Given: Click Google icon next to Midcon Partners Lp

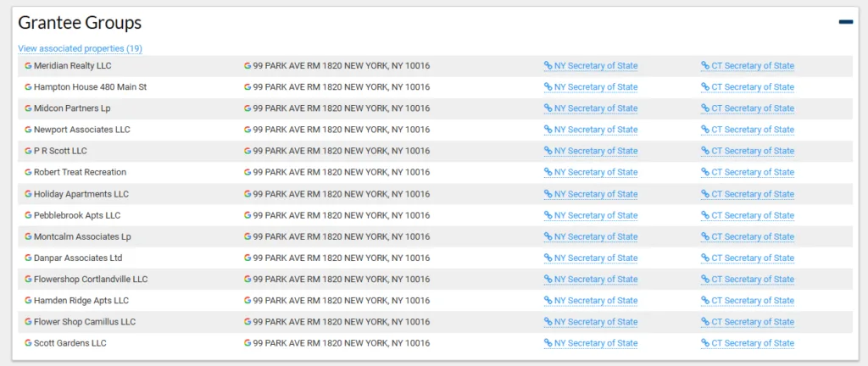Looking at the screenshot, I should [28, 108].
